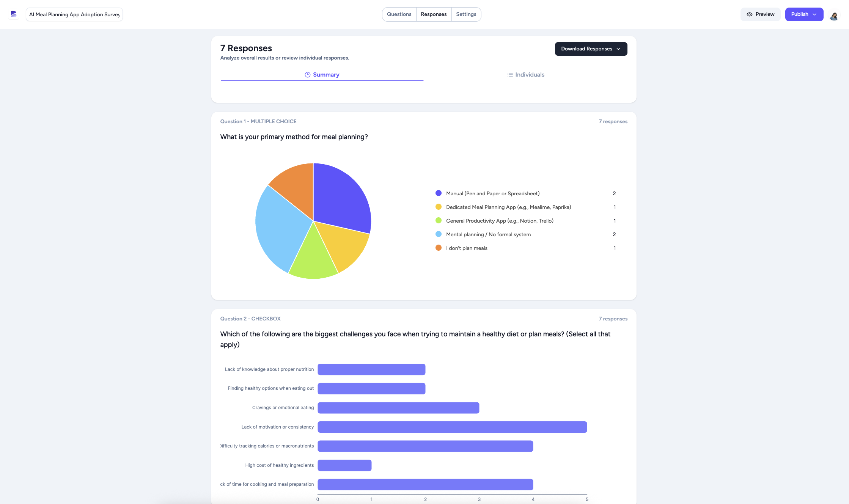Open the Download Responses dropdown
Image resolution: width=849 pixels, height=504 pixels.
(x=591, y=49)
